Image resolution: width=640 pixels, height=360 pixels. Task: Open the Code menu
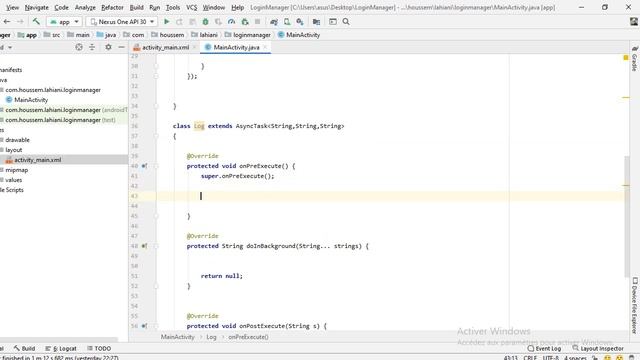(x=61, y=7)
